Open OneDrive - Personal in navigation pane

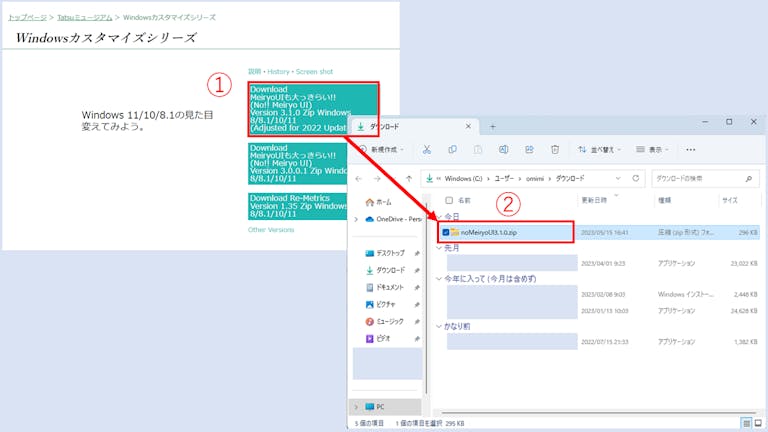393,219
